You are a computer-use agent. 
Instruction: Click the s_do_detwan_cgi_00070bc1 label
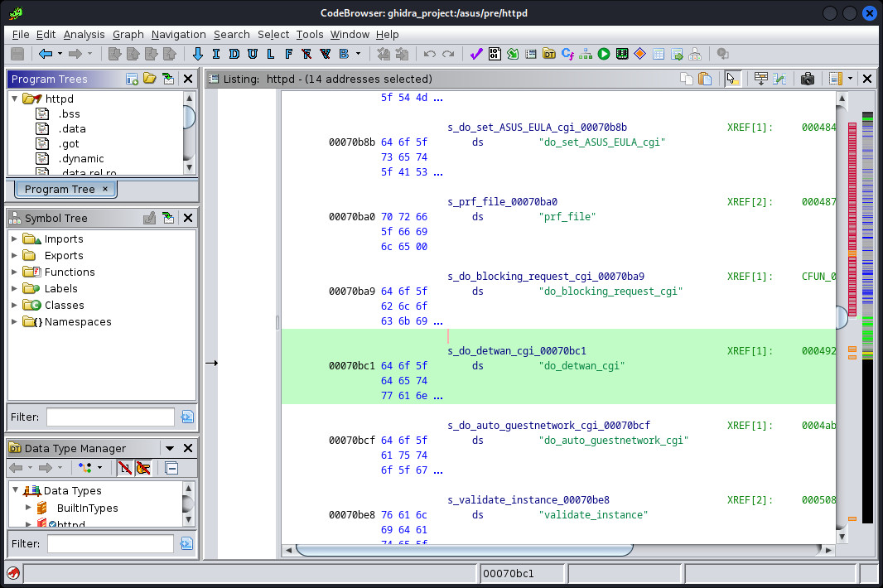point(516,351)
